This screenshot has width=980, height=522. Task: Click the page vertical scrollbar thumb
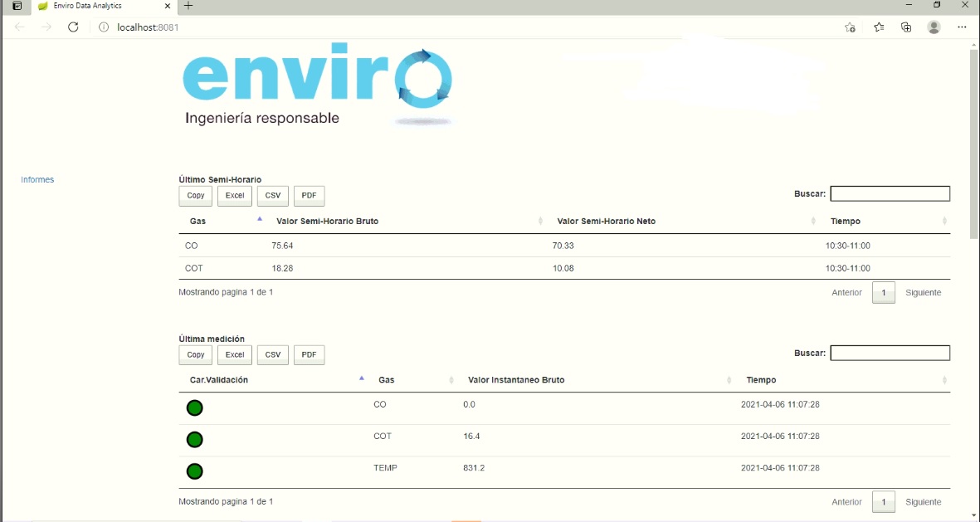click(974, 144)
